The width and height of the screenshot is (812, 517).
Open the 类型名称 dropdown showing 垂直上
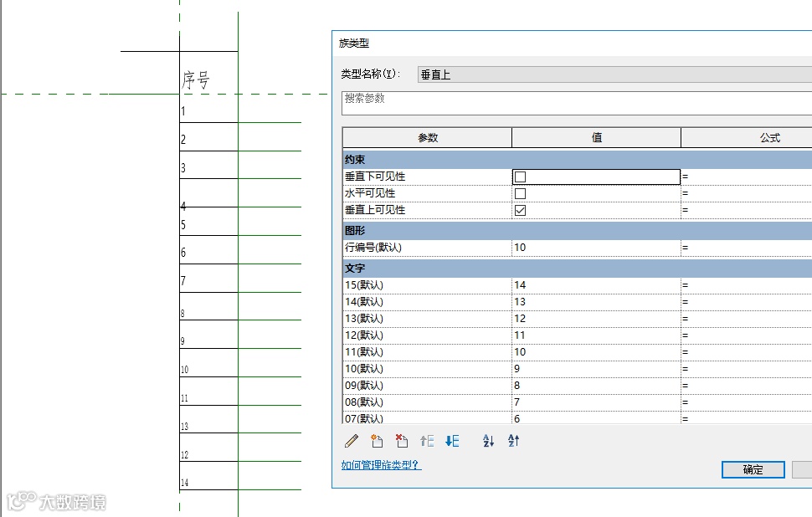[614, 74]
